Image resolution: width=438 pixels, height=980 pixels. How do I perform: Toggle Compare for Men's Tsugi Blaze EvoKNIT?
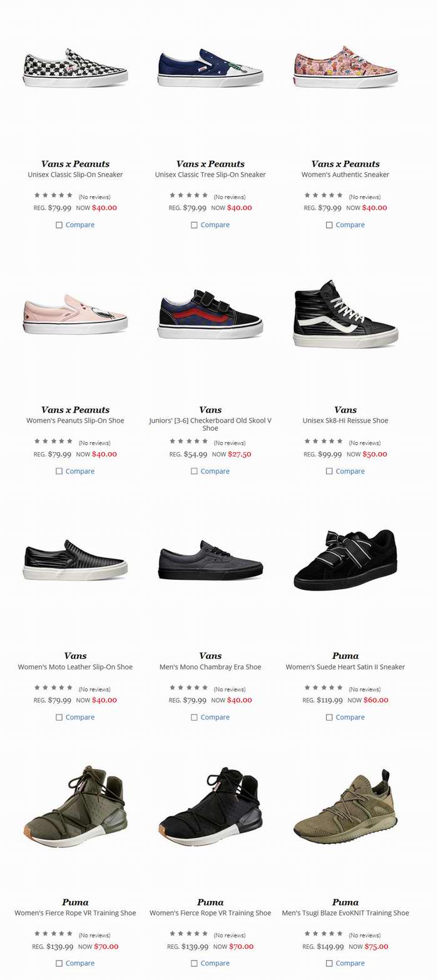[329, 963]
